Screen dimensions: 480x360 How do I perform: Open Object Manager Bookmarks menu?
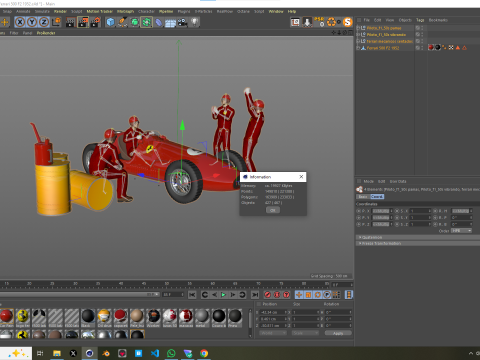tap(438, 20)
